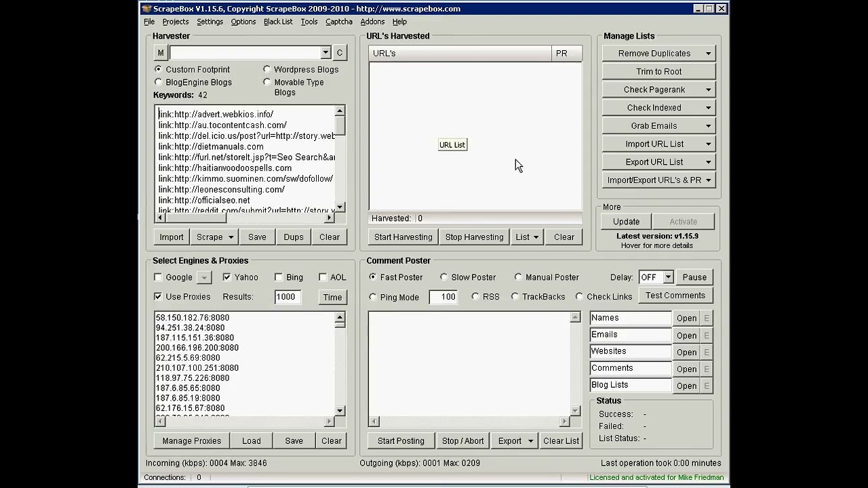Expand Export URL List dropdown

pyautogui.click(x=709, y=162)
